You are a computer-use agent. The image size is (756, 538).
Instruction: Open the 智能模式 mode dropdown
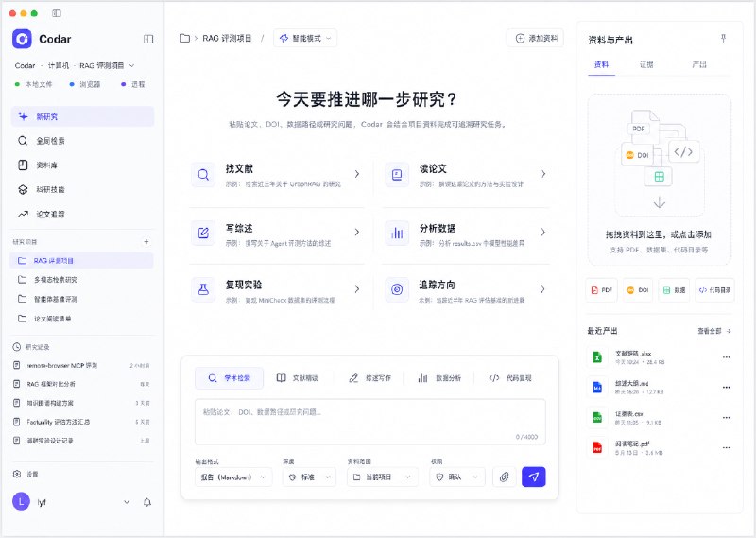[x=305, y=38]
